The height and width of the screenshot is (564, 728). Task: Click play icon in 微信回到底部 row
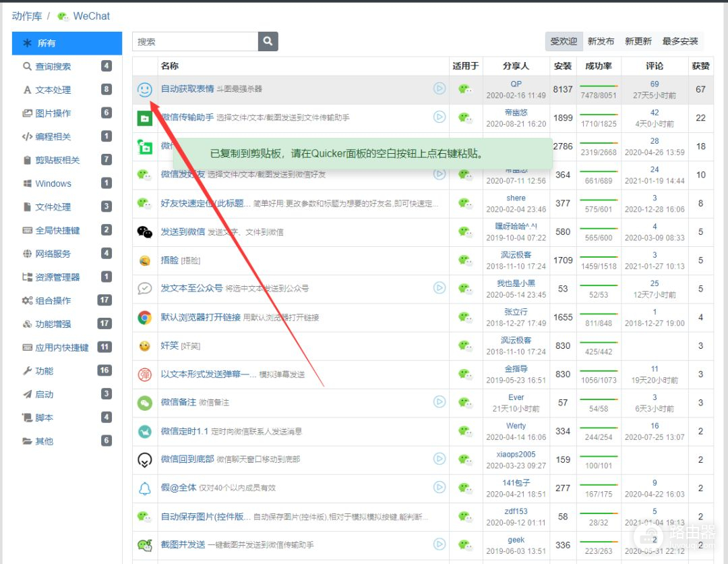[x=439, y=459]
